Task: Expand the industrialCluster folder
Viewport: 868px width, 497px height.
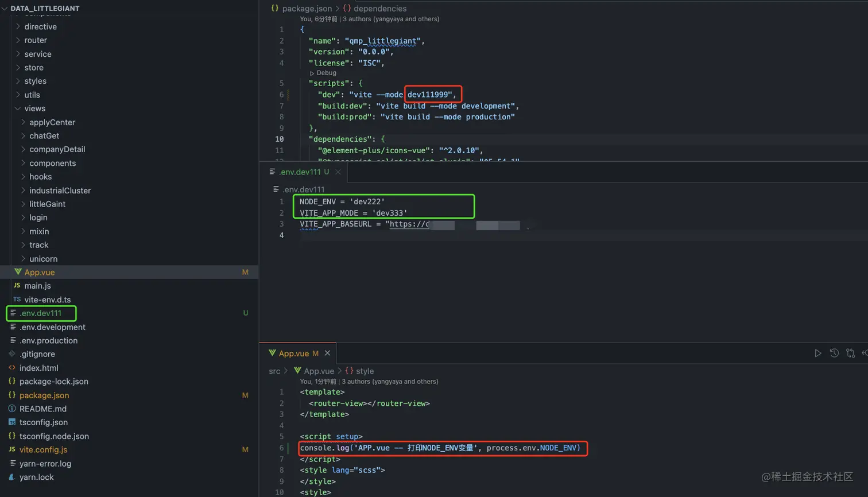Action: click(23, 190)
